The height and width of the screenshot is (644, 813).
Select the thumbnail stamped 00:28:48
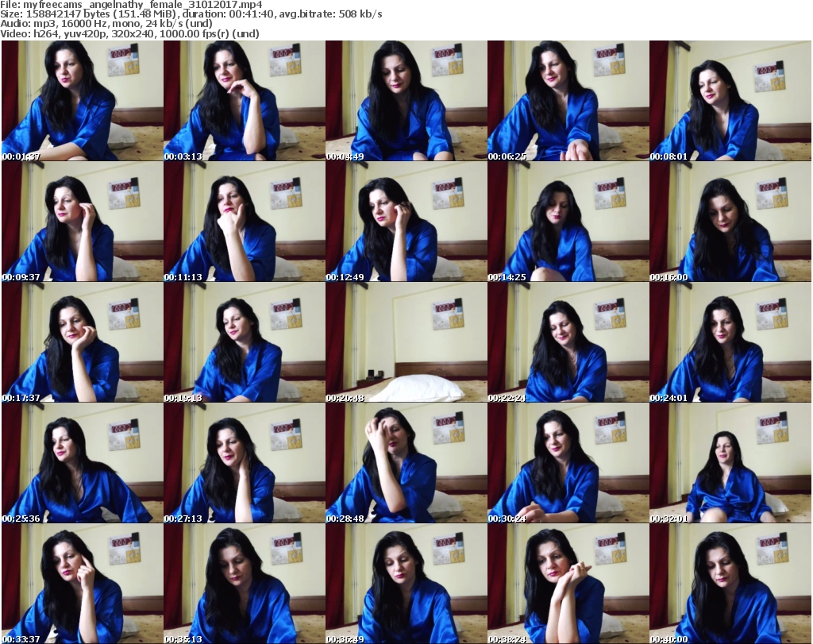tap(406, 463)
